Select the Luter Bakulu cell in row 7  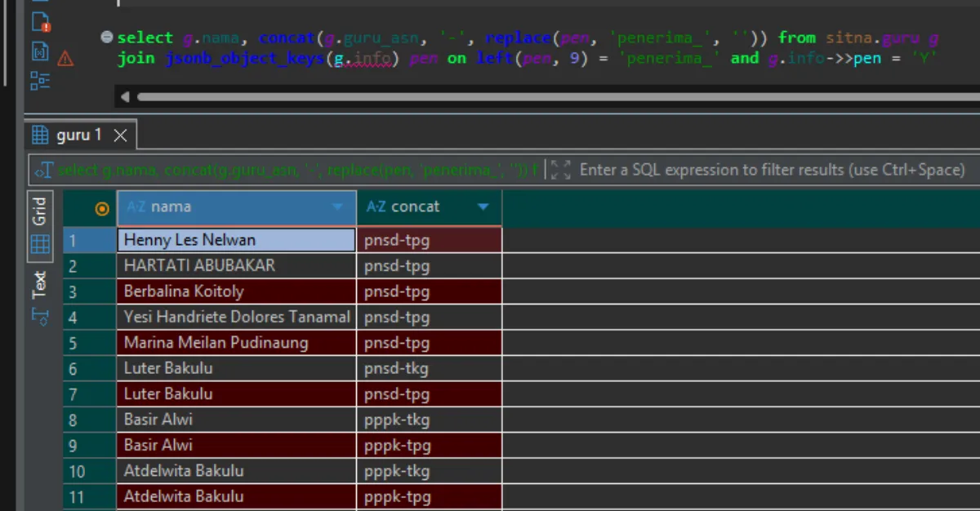(237, 393)
